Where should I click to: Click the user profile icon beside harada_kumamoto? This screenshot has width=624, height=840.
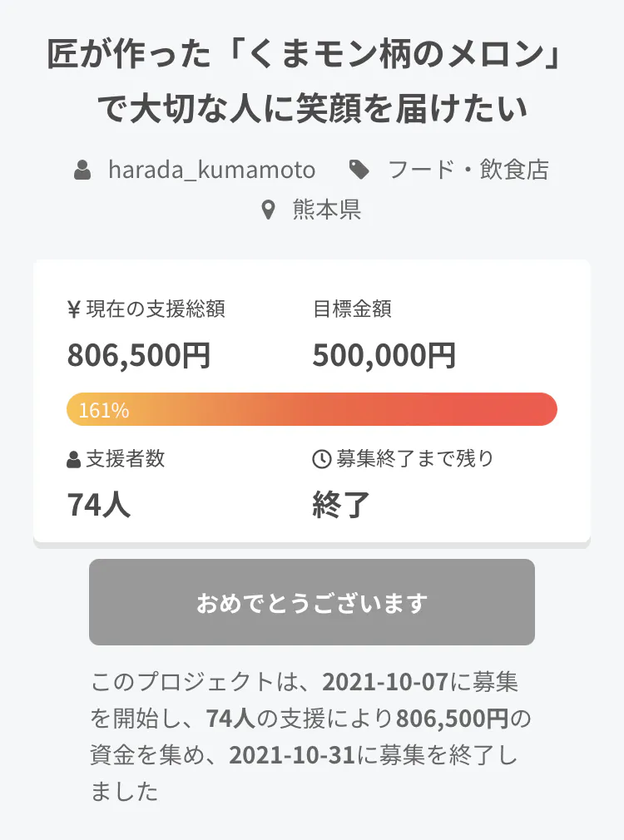click(82, 170)
